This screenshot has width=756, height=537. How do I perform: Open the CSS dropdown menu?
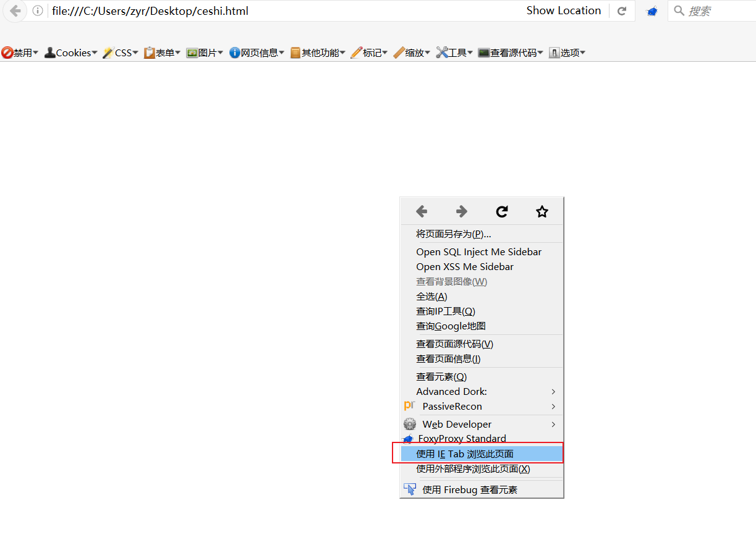coord(120,53)
